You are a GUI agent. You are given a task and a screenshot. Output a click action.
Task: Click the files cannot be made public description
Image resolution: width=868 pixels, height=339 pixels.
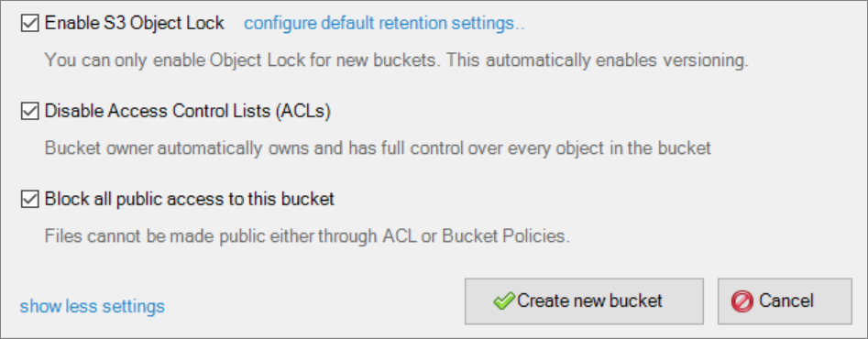[x=307, y=236]
